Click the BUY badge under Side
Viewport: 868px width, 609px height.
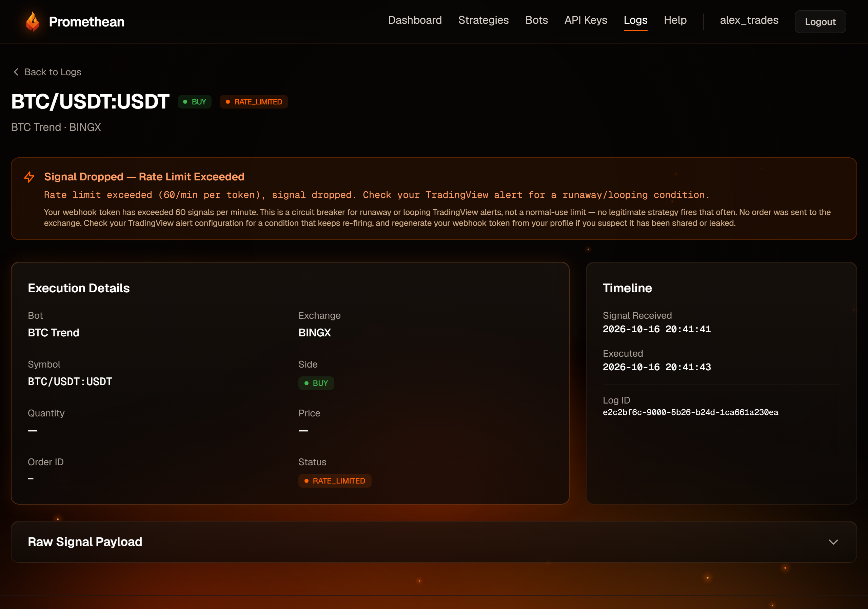[x=316, y=383]
